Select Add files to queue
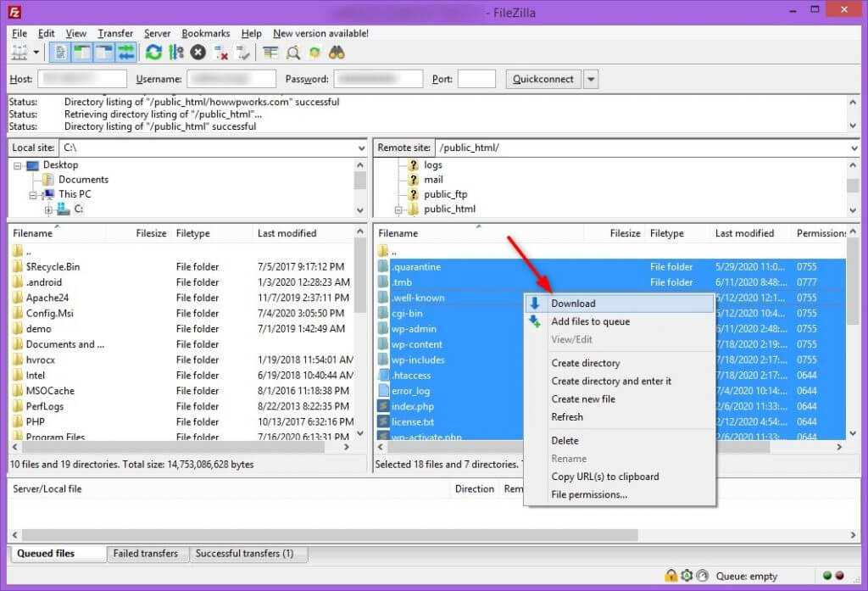Image resolution: width=868 pixels, height=591 pixels. (620, 322)
